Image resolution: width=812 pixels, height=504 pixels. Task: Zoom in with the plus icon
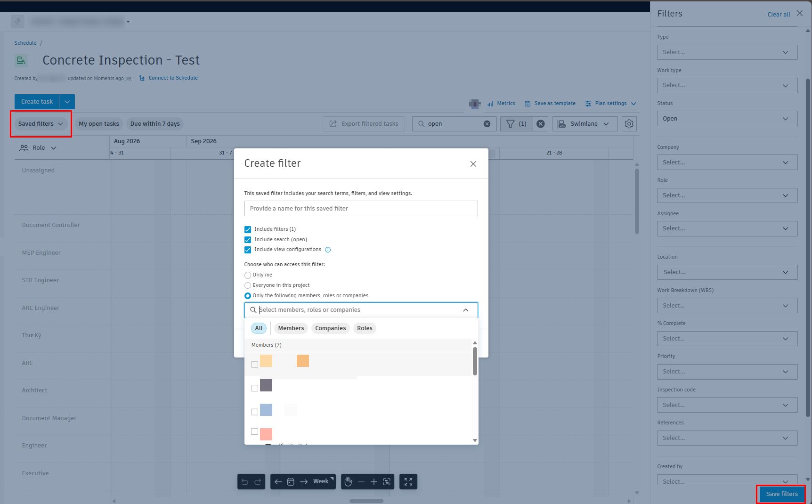coord(374,481)
